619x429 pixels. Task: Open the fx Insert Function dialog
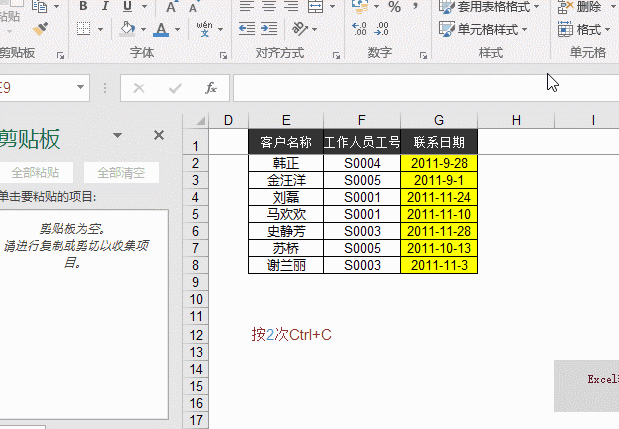coord(211,88)
